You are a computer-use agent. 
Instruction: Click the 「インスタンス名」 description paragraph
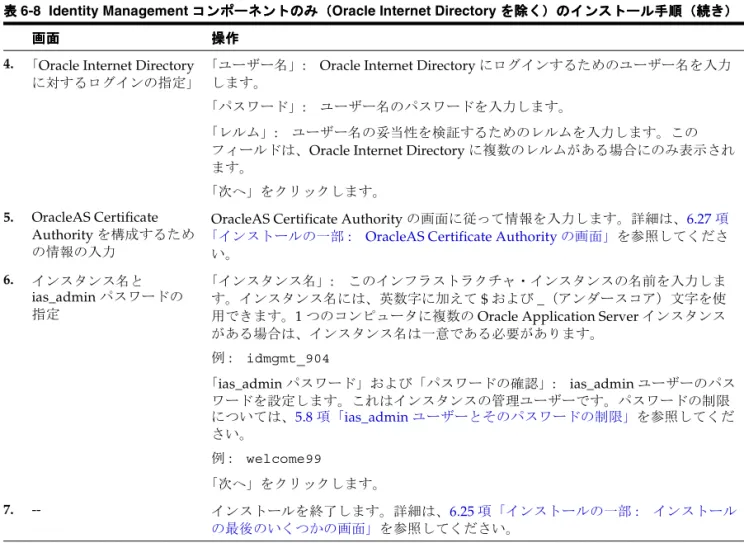[x=469, y=307]
